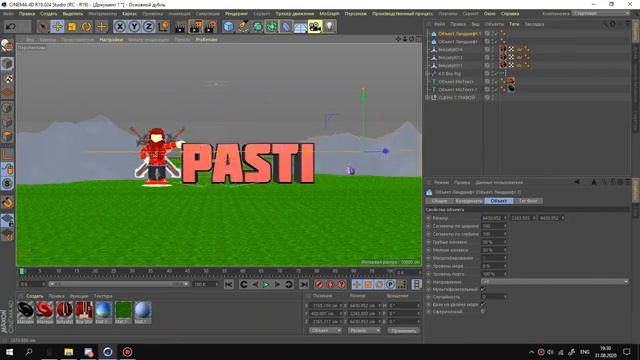
Task: Expand the СЦЕНА СТРАНОЙ tree item
Action: [x=427, y=98]
